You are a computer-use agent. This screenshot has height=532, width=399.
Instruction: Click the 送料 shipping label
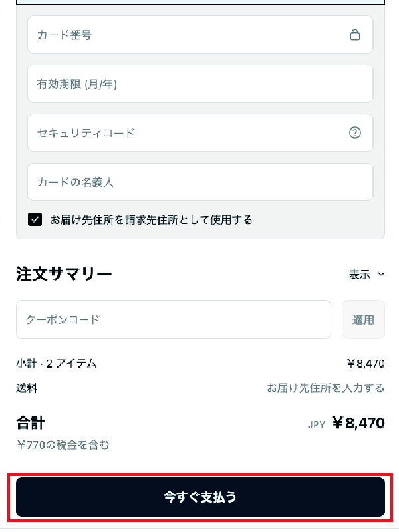(x=27, y=388)
